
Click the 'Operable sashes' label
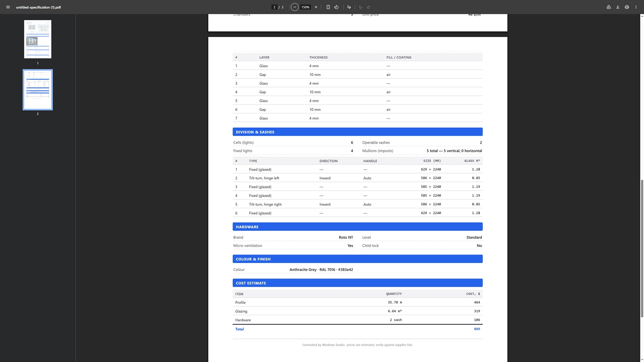pyautogui.click(x=376, y=142)
